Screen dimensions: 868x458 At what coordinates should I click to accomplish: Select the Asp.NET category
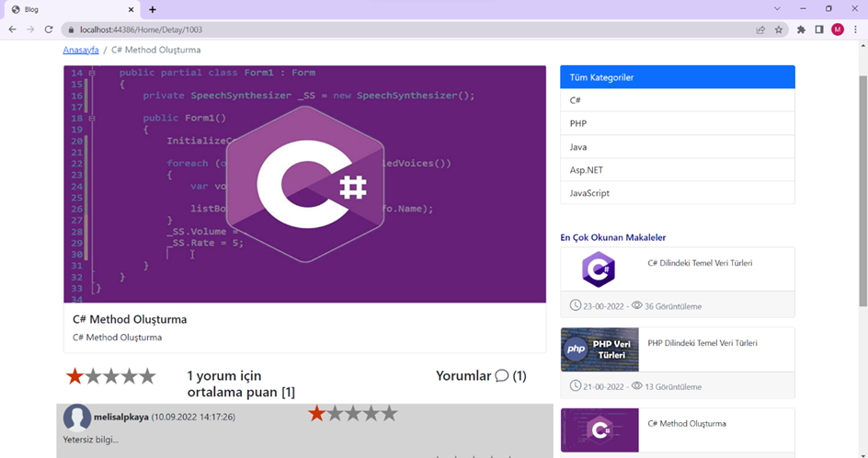click(x=678, y=170)
